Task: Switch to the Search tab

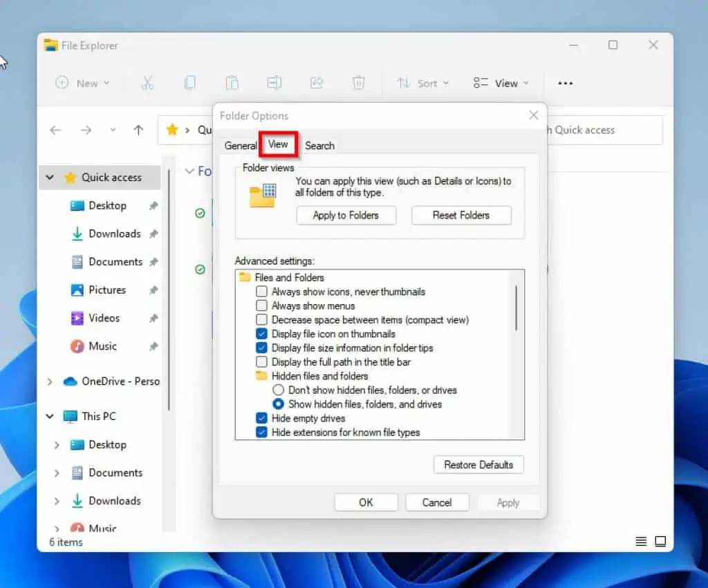Action: [x=319, y=146]
